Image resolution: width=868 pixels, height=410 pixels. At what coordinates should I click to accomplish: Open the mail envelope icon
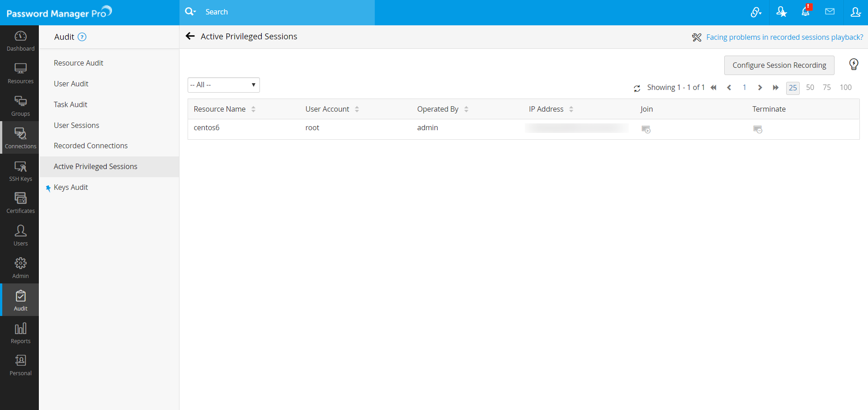[x=830, y=12]
